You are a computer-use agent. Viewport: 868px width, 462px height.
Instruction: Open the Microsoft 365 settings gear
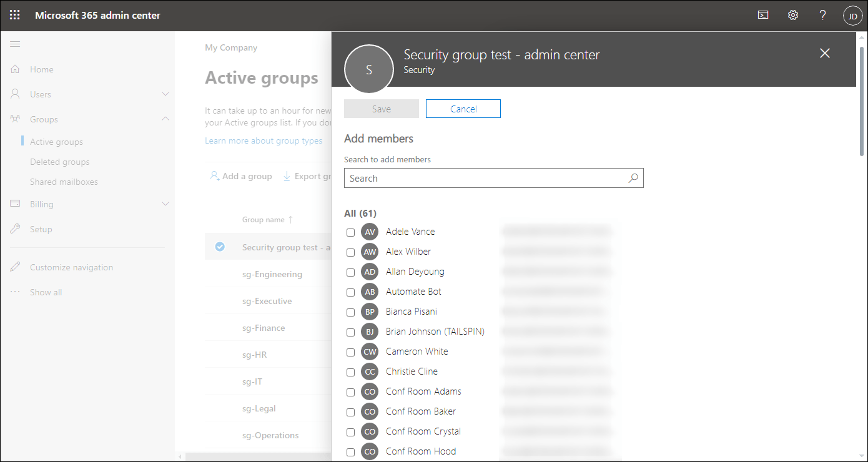(792, 14)
